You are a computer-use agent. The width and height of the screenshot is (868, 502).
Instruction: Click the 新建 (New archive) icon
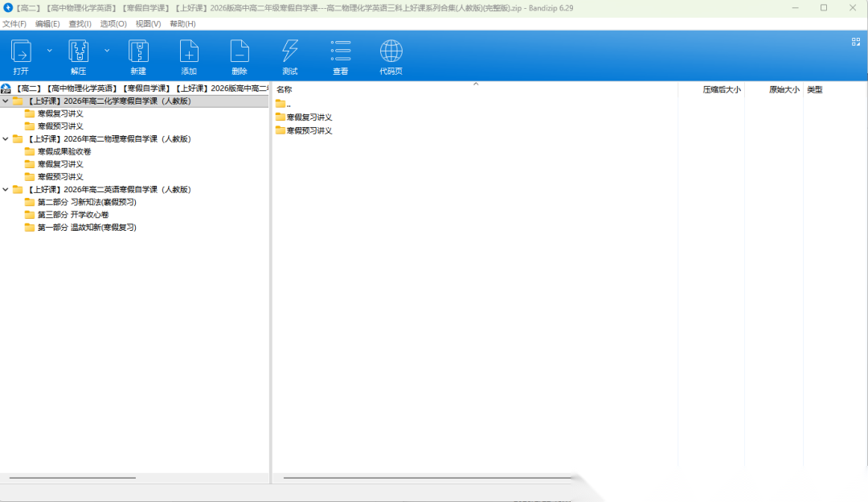click(138, 51)
